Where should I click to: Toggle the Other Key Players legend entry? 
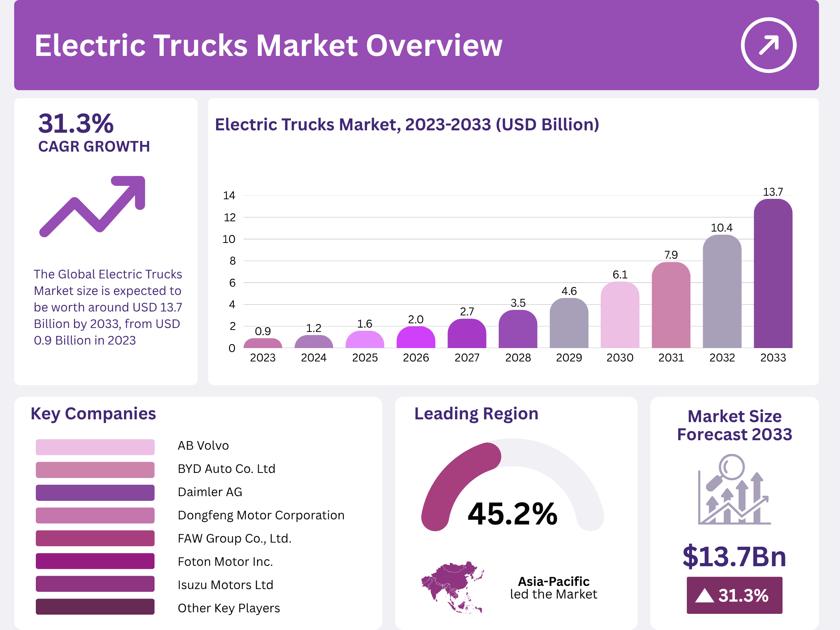(228, 608)
